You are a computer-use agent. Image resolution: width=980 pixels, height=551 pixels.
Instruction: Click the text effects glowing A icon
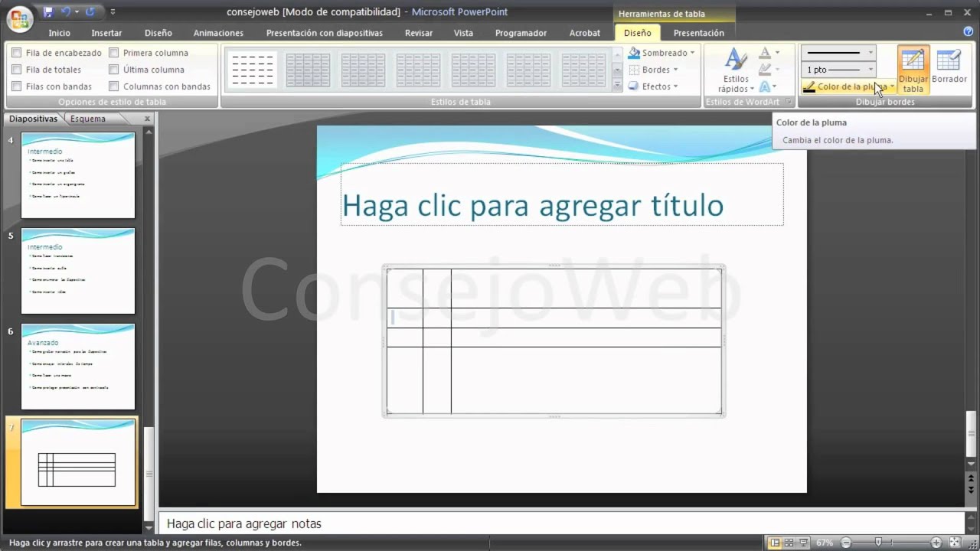764,86
